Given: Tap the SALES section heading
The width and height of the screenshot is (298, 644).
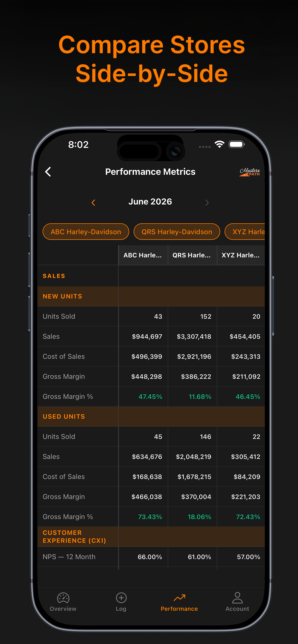Looking at the screenshot, I should pos(54,276).
